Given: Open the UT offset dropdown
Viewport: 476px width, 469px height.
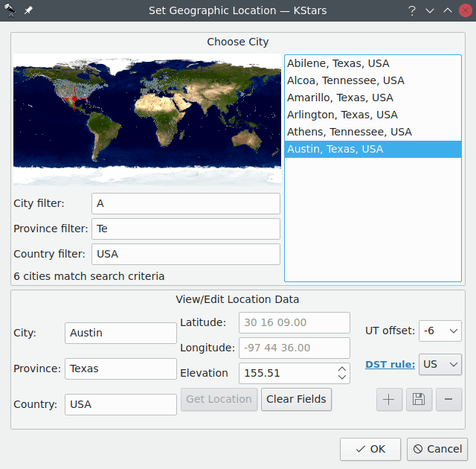Looking at the screenshot, I should click(440, 331).
